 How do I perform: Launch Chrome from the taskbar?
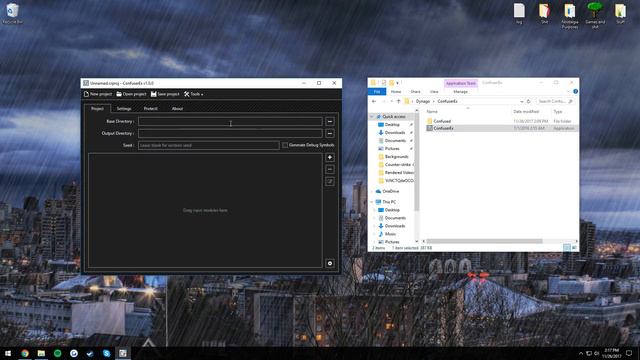pyautogui.click(x=25, y=353)
